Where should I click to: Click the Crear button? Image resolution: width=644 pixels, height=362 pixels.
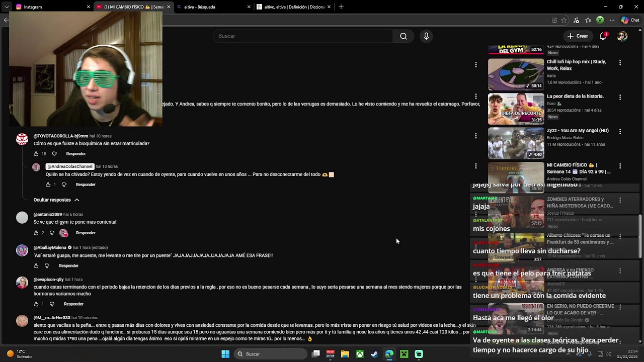578,36
